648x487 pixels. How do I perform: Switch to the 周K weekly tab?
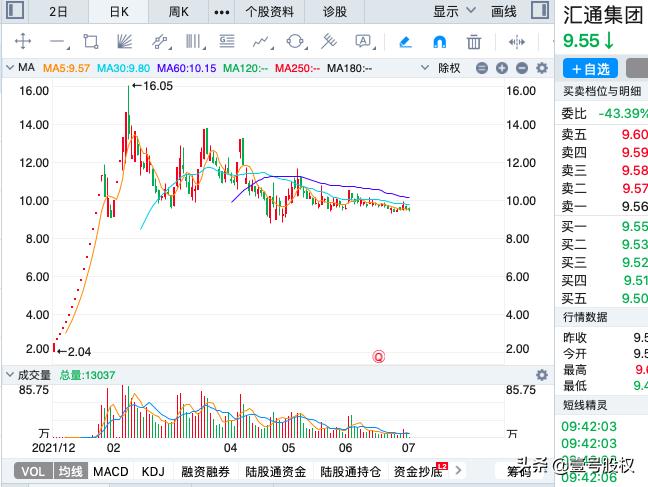point(179,12)
